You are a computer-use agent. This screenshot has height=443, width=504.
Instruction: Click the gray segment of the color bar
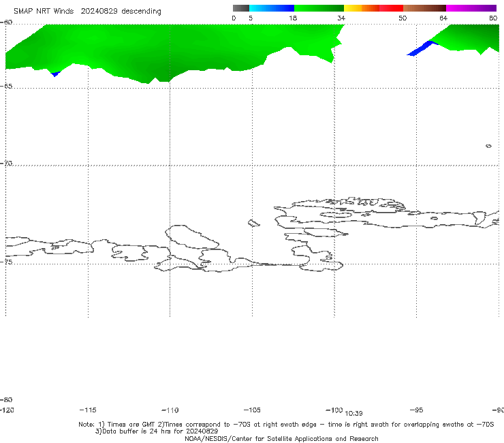(x=240, y=8)
